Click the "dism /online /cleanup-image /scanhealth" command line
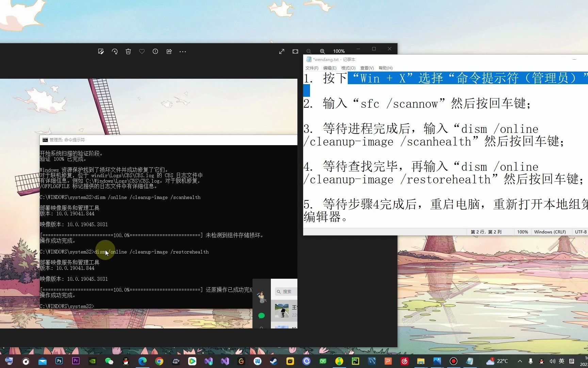 [147, 197]
